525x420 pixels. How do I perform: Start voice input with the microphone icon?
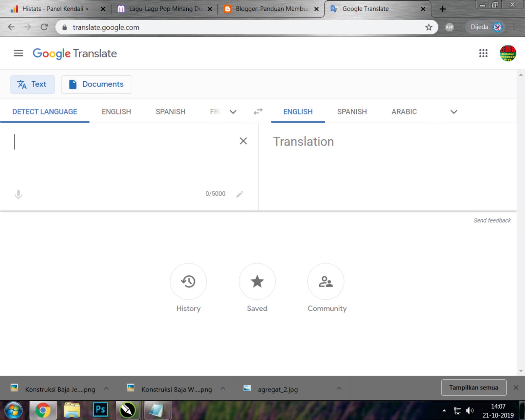pyautogui.click(x=18, y=194)
